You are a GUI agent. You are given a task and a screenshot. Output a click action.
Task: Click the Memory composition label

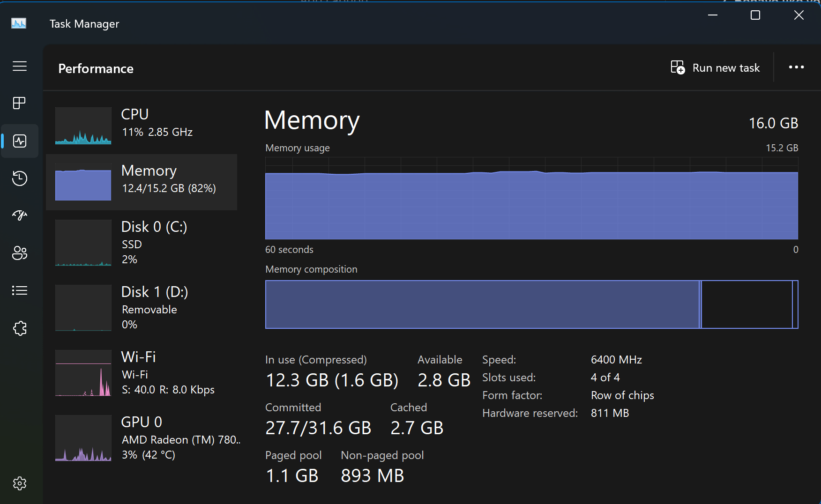[x=311, y=269]
